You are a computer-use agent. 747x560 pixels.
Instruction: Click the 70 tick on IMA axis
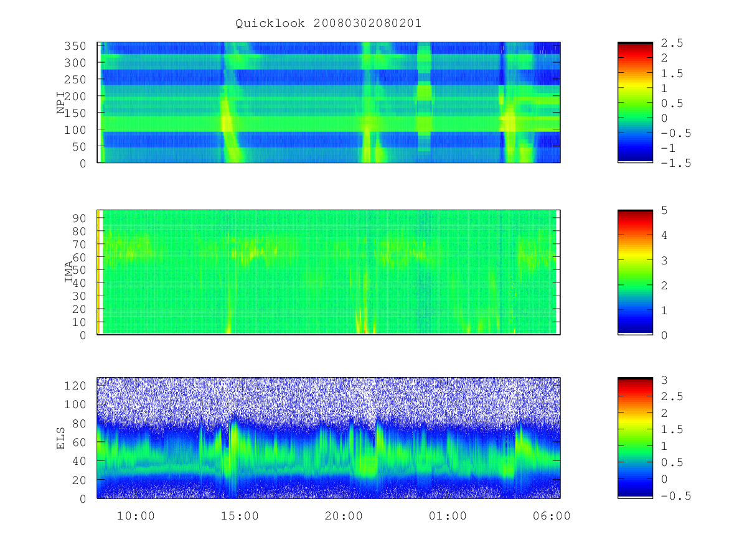coord(80,244)
